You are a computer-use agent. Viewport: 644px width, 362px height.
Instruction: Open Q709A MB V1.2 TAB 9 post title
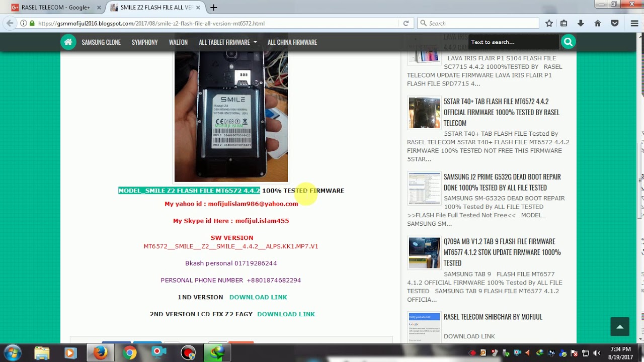tap(502, 252)
